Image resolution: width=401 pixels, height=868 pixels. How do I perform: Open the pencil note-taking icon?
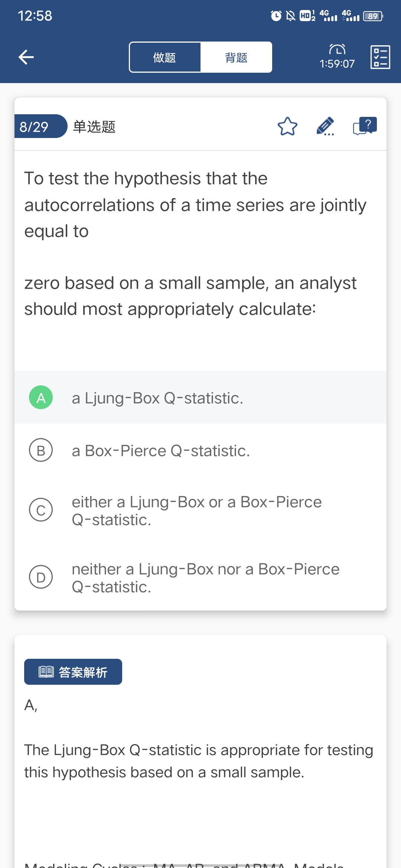pyautogui.click(x=325, y=126)
